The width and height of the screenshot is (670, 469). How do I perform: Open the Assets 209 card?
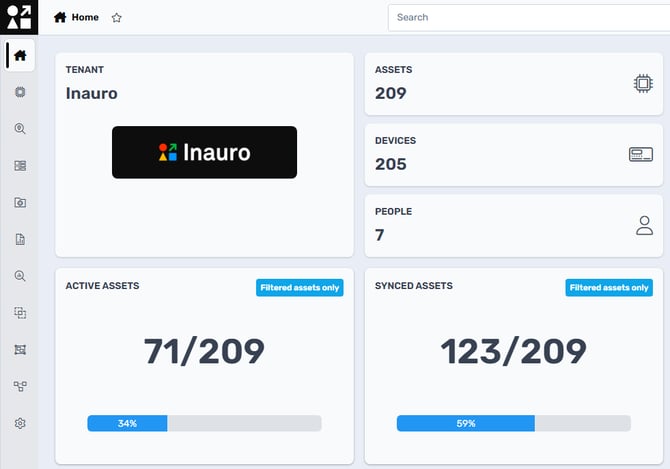tap(514, 84)
